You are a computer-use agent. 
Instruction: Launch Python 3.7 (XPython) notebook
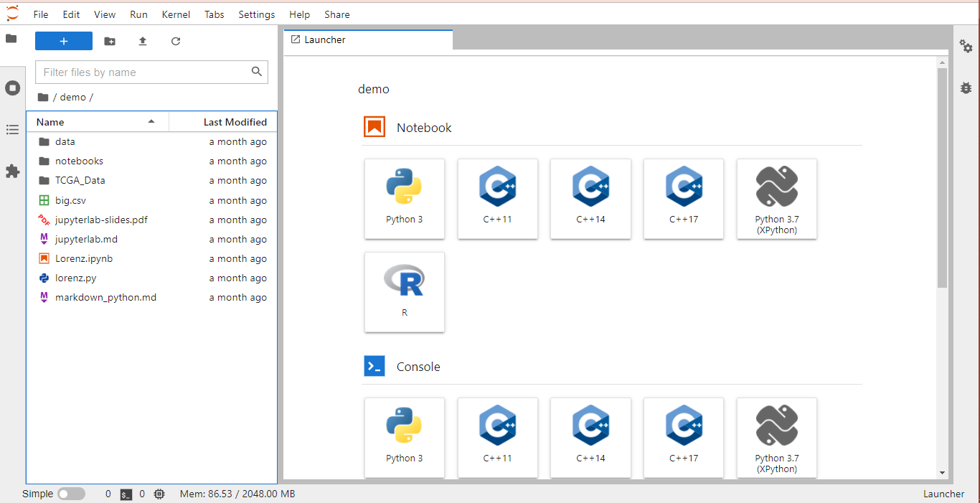(x=777, y=199)
